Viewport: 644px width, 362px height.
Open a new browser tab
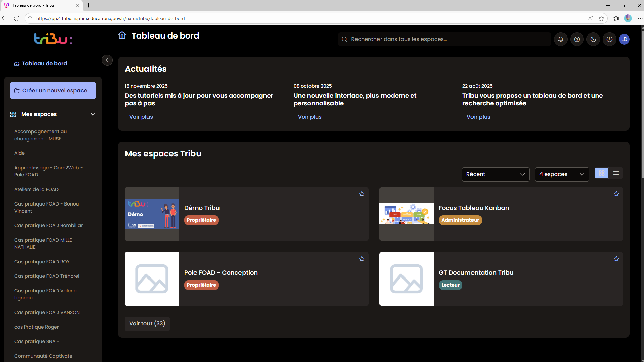click(89, 5)
